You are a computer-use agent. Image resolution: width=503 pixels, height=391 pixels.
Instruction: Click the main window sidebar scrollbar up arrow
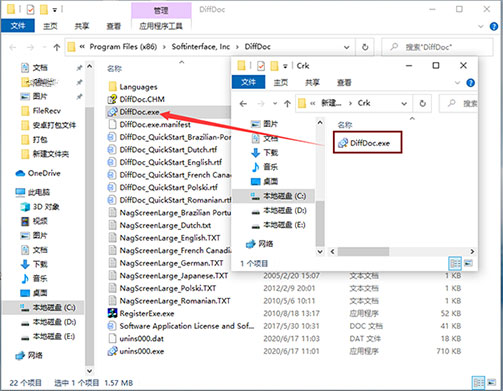point(90,67)
